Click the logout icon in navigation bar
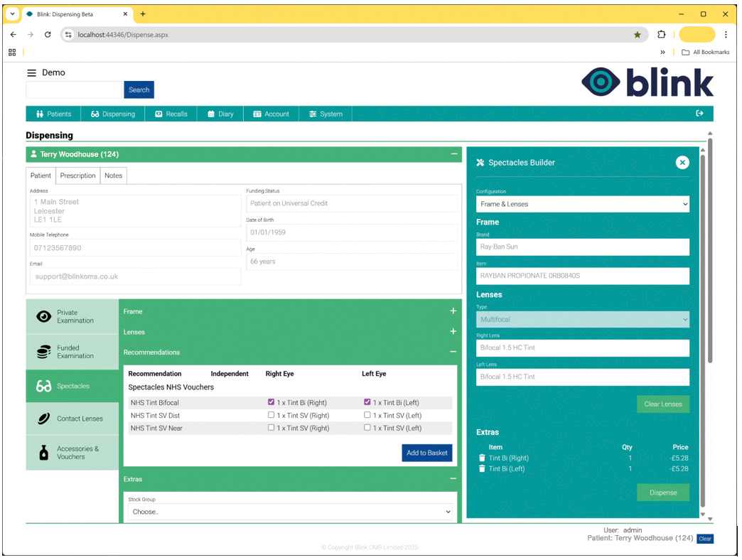Image resolution: width=742 pixels, height=560 pixels. pyautogui.click(x=699, y=114)
